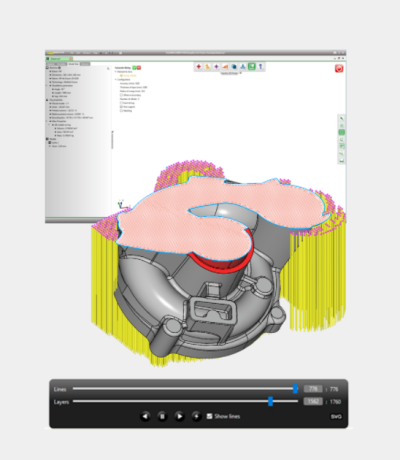Click the green confirm icon beside Generate Slicing
Viewport: 400px width, 460px height.
pos(134,68)
